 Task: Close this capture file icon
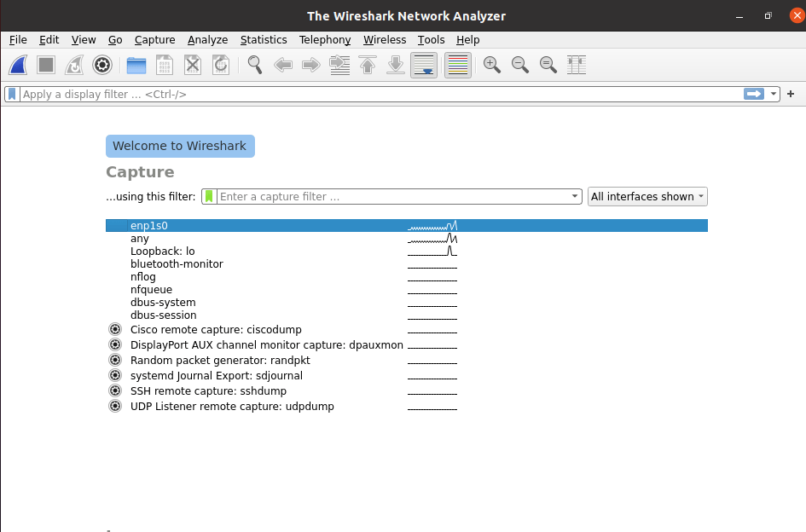193,66
